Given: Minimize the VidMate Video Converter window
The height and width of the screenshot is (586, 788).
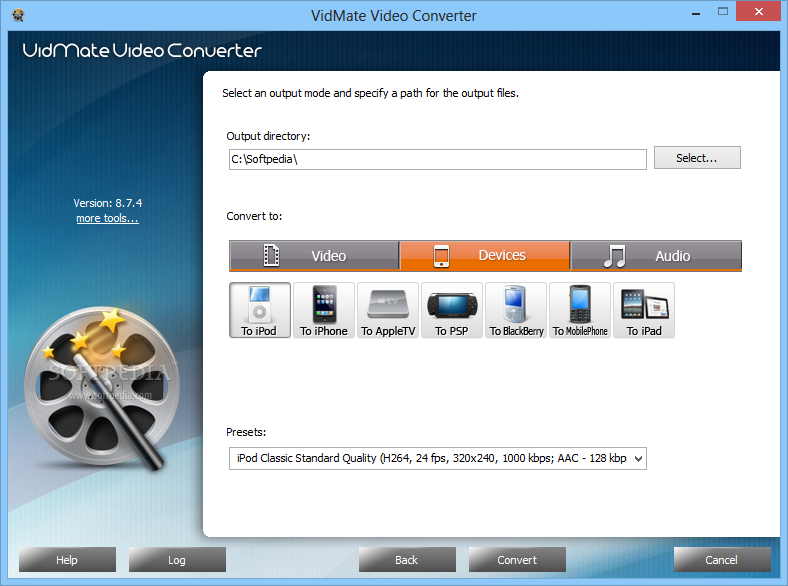Looking at the screenshot, I should click(696, 13).
